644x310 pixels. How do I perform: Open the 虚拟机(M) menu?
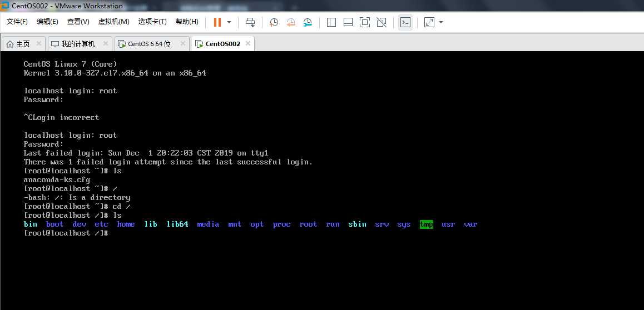click(114, 22)
